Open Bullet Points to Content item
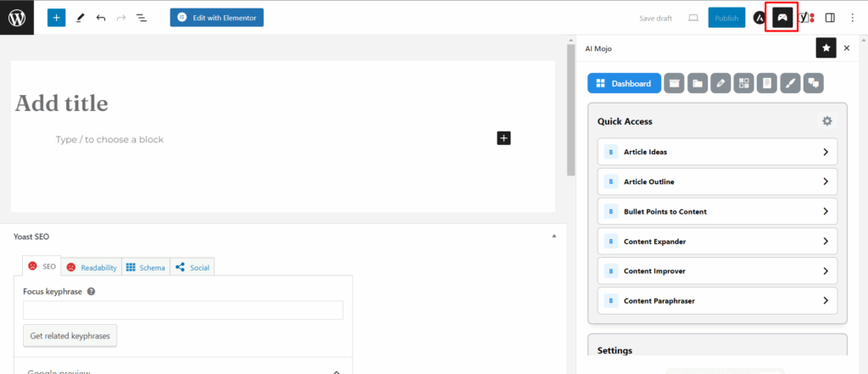Image resolution: width=868 pixels, height=374 pixels. [x=717, y=212]
